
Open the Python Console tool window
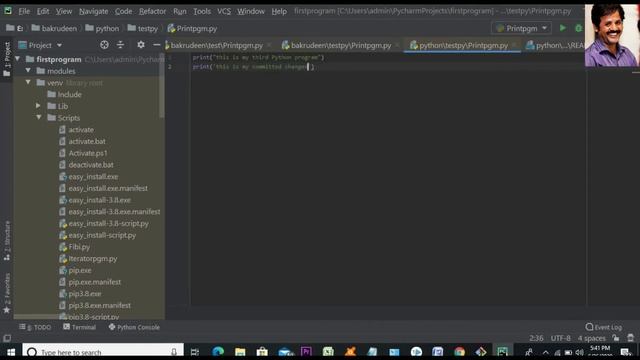click(x=134, y=327)
